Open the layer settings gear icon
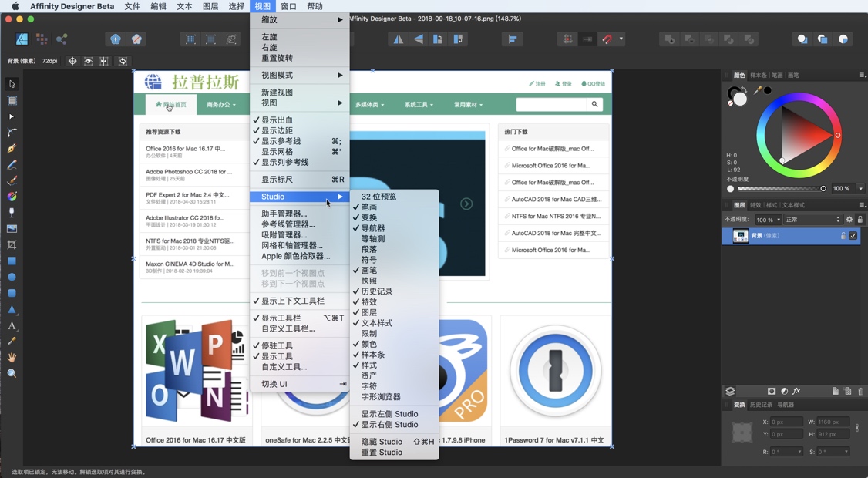868x478 pixels. [x=849, y=219]
